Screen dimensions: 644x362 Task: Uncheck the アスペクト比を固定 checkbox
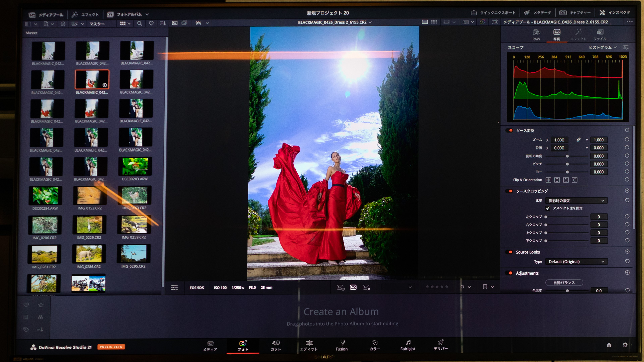click(x=548, y=208)
